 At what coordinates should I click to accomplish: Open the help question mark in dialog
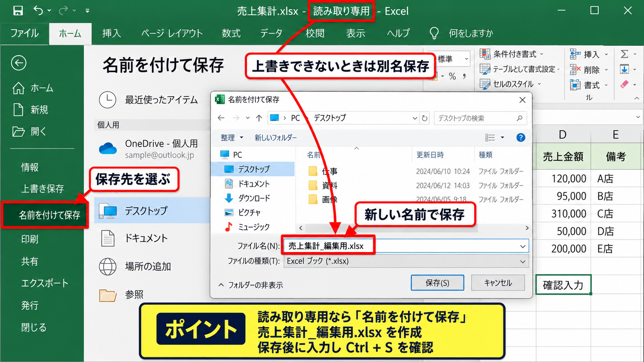(520, 137)
